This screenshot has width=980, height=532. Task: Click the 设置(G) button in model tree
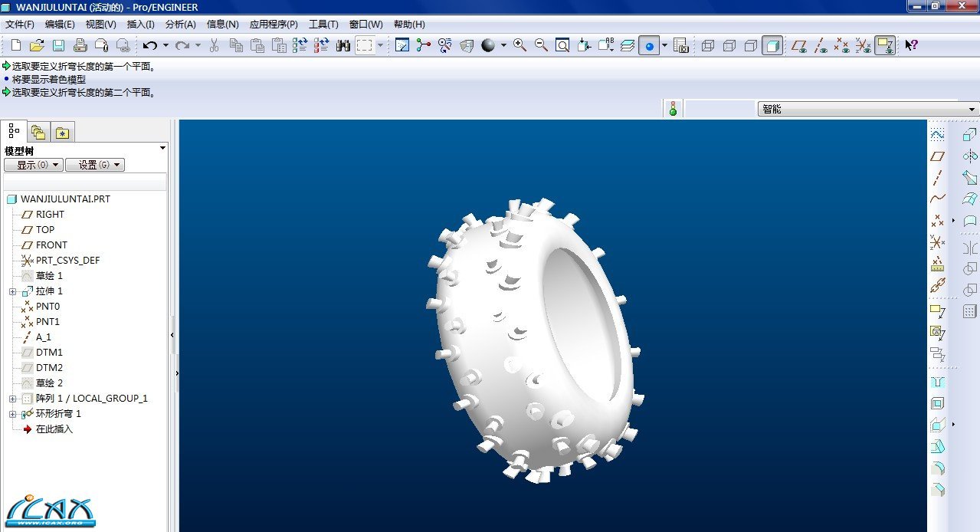click(x=94, y=165)
